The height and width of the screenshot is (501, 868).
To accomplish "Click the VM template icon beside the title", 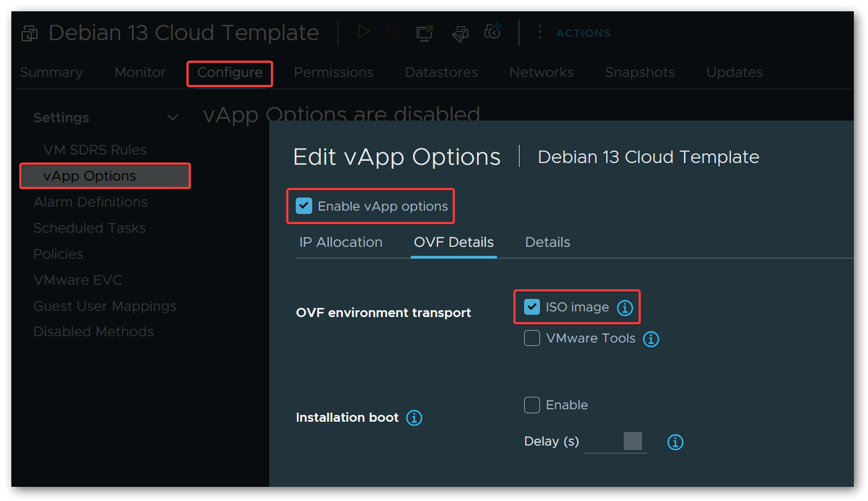I will click(28, 32).
